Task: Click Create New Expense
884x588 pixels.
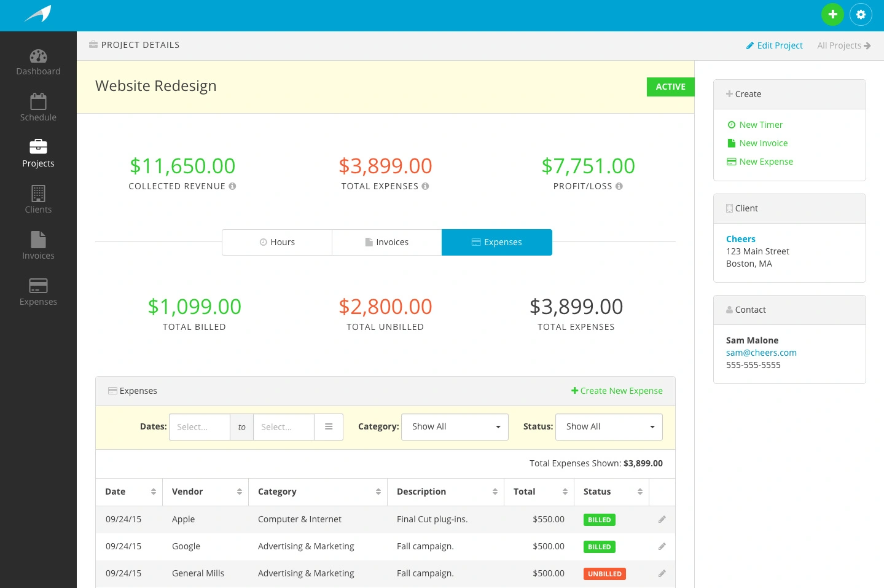Action: point(617,391)
